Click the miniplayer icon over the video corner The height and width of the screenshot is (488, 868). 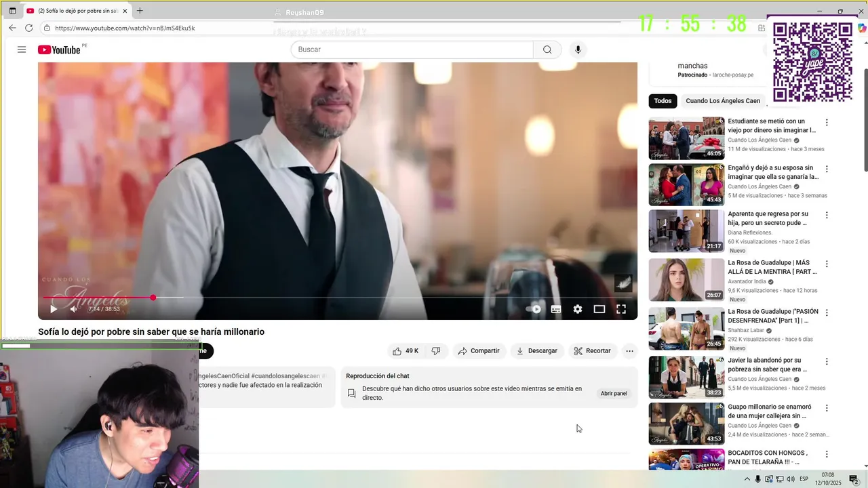[623, 283]
